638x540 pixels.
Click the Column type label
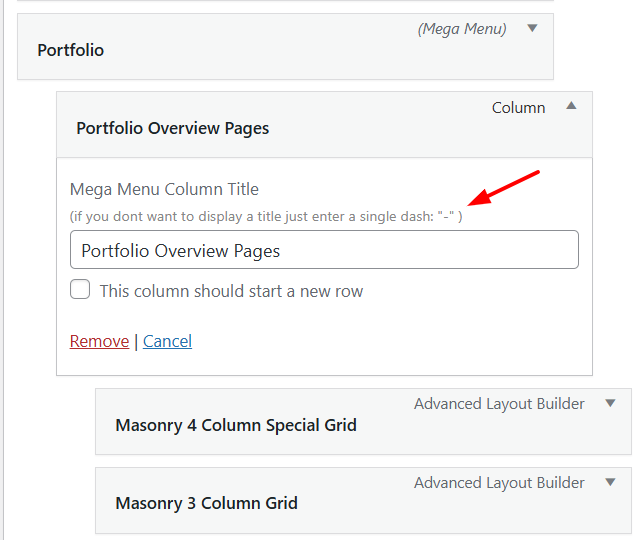(x=518, y=107)
